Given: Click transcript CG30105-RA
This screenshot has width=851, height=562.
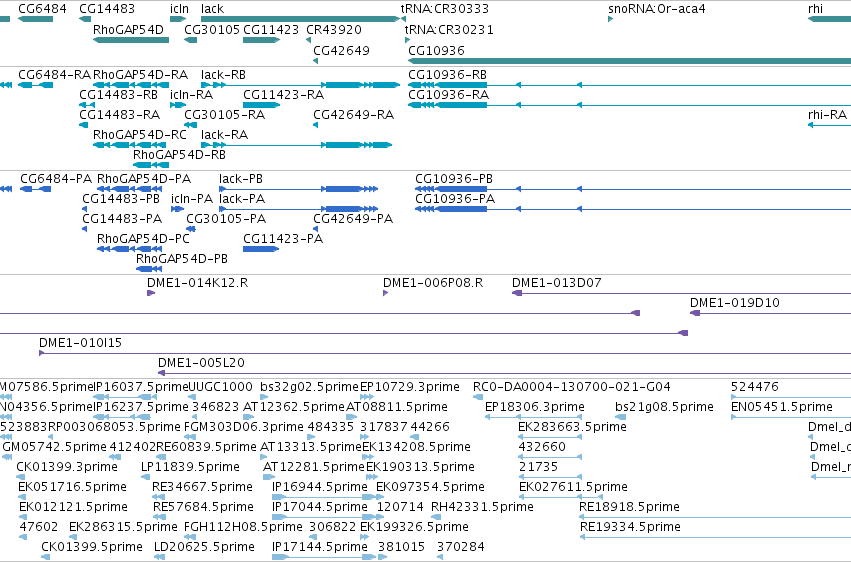Looking at the screenshot, I should click(x=225, y=114).
